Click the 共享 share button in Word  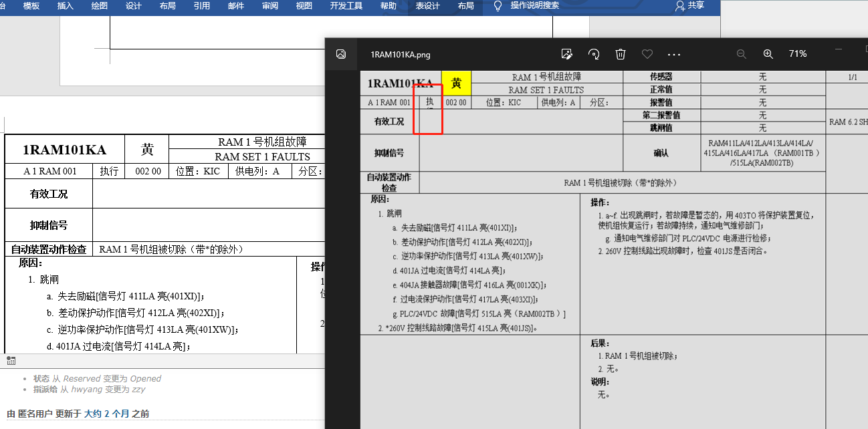(690, 5)
